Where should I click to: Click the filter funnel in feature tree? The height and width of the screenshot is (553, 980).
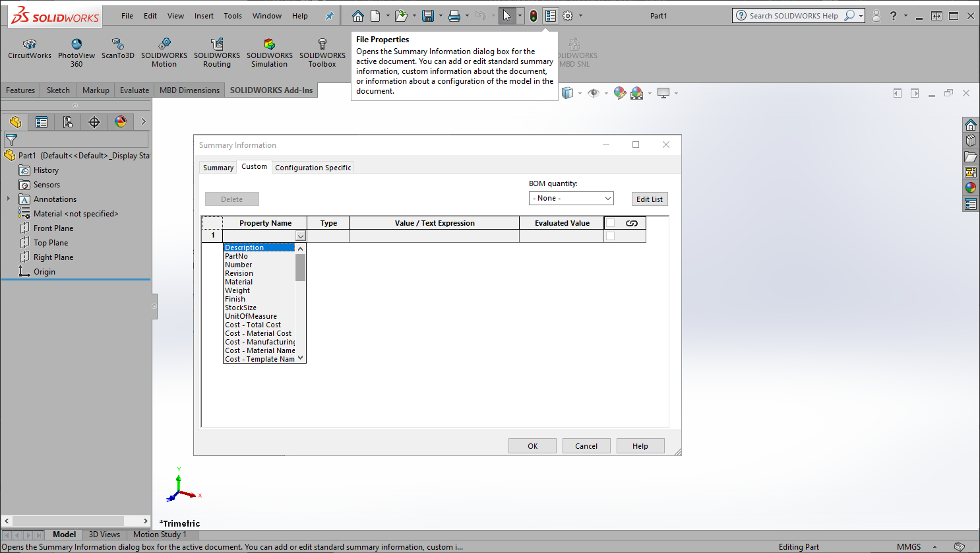[11, 139]
